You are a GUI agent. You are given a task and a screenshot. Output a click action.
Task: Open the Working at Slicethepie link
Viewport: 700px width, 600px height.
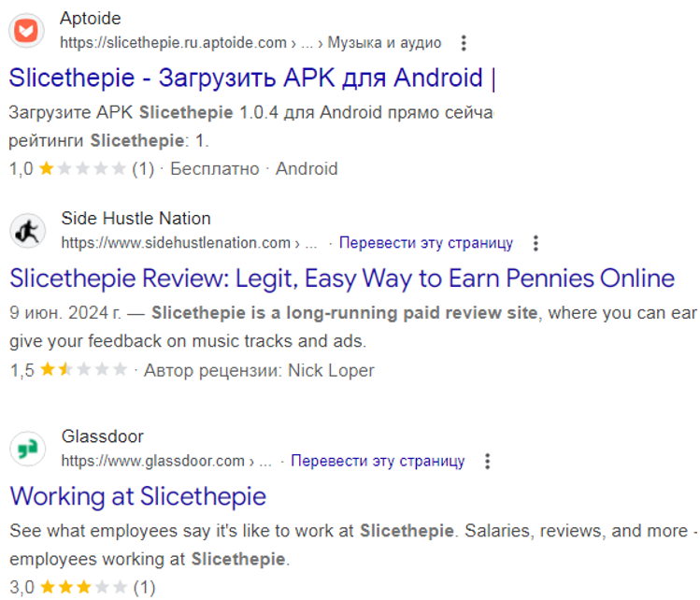pyautogui.click(x=137, y=495)
